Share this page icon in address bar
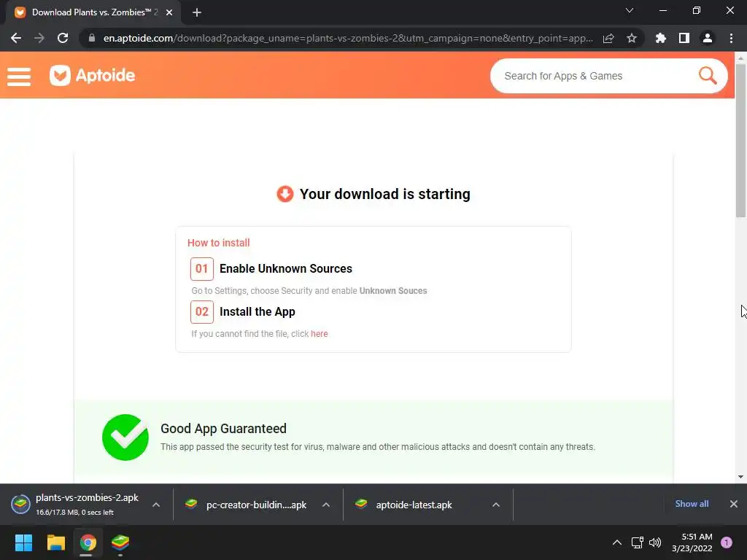Image resolution: width=747 pixels, height=560 pixels. [x=608, y=38]
